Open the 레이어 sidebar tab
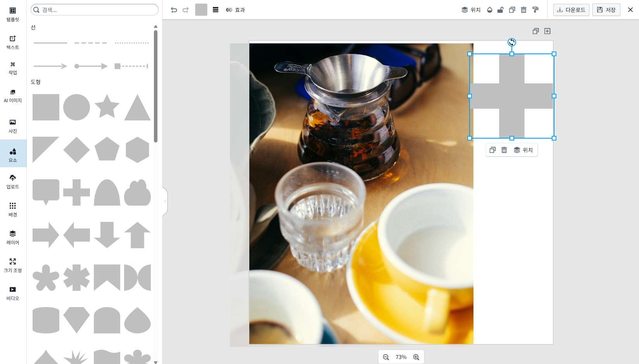 pos(13,237)
